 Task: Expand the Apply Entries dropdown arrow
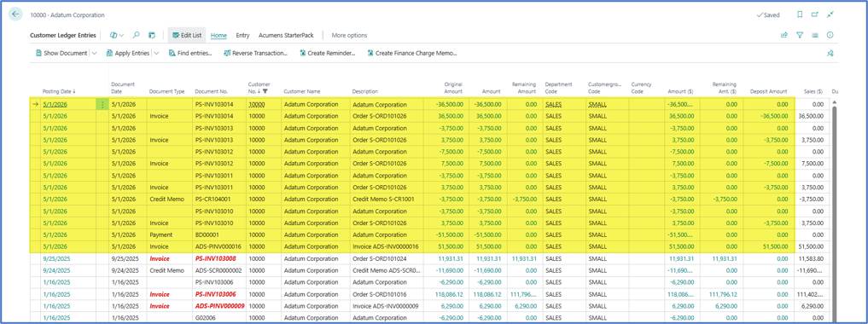[x=157, y=53]
